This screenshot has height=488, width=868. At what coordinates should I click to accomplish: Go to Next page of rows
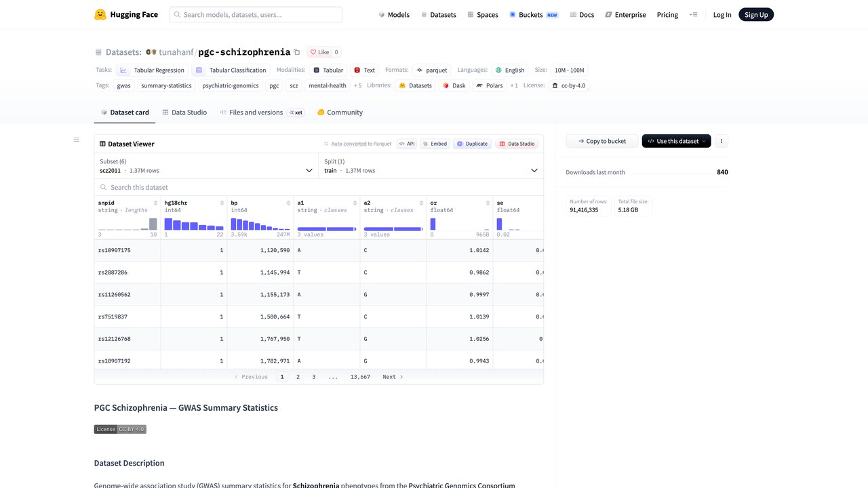tap(393, 377)
